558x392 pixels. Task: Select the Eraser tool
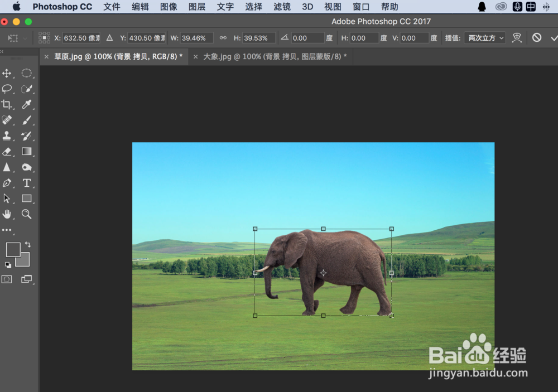(7, 152)
